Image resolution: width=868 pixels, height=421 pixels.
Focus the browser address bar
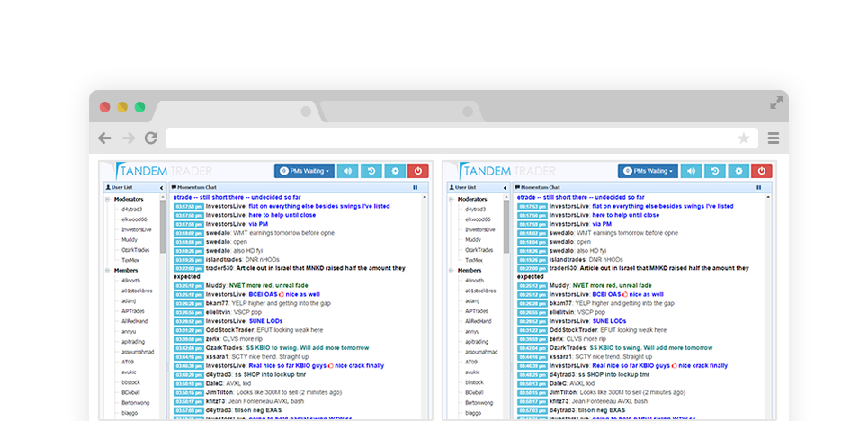click(461, 138)
